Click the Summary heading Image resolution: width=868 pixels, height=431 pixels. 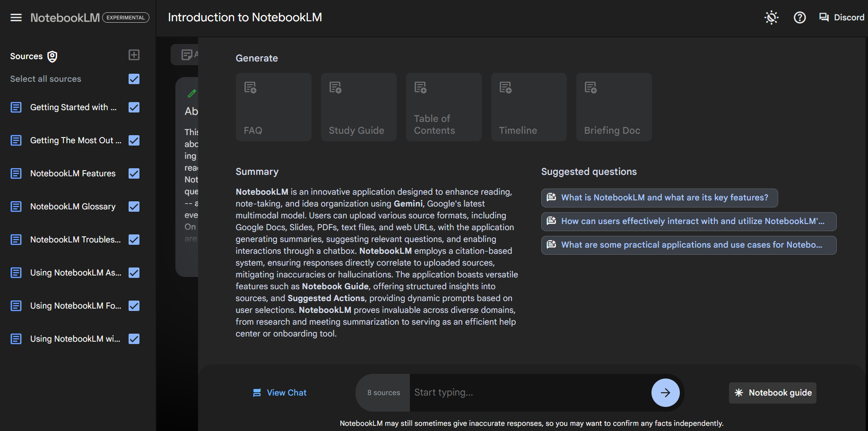(x=257, y=172)
